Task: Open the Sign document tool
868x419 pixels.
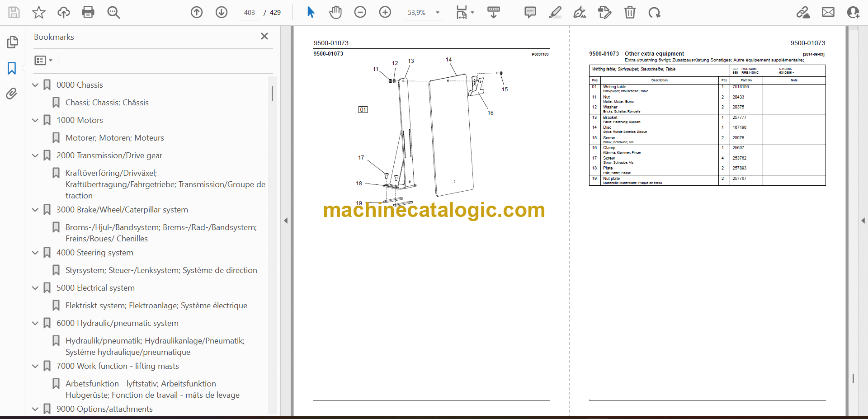Action: coord(580,12)
